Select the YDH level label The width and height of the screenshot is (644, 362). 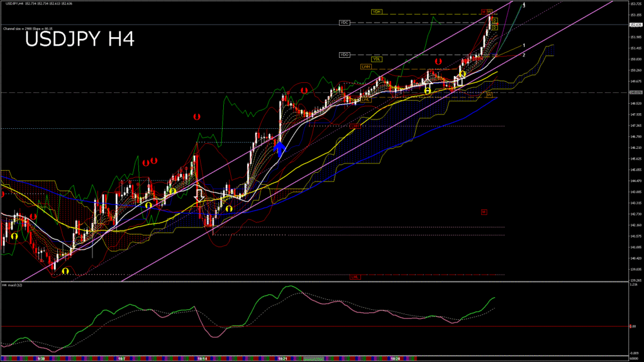point(377,12)
